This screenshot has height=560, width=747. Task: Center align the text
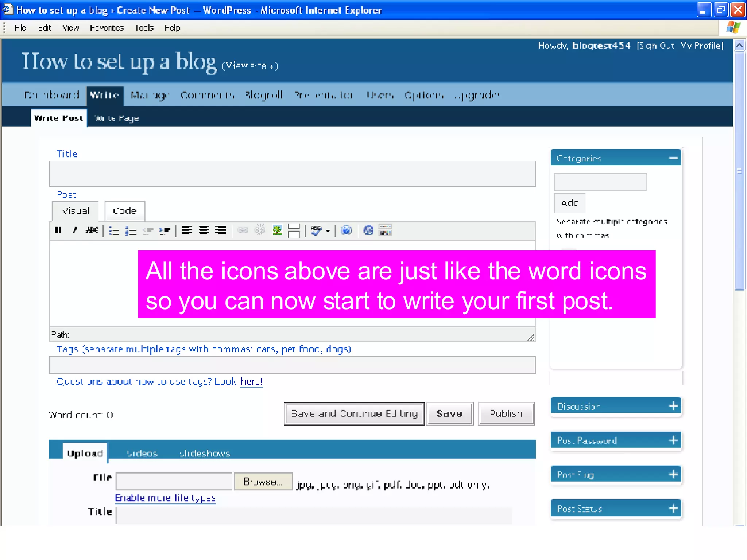tap(204, 230)
